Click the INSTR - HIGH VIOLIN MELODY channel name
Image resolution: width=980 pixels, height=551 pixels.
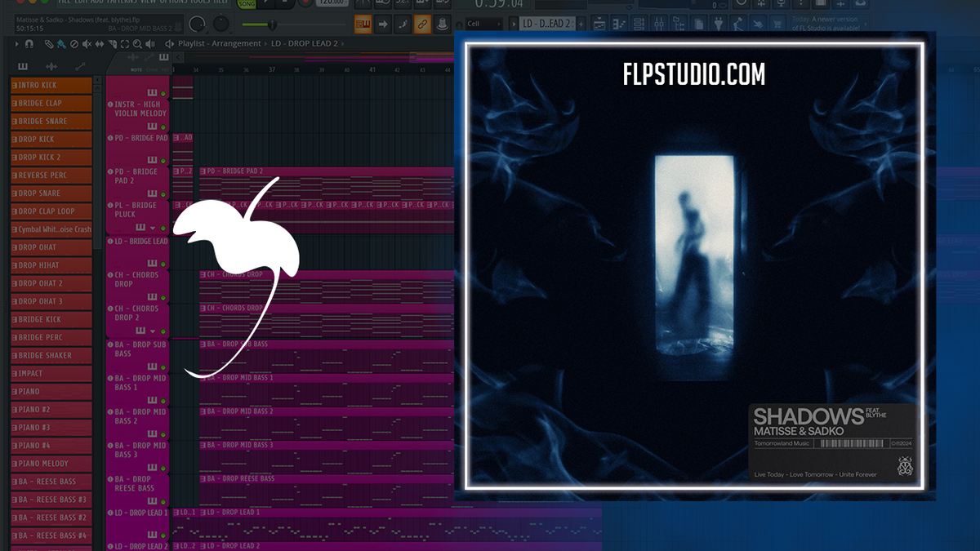click(139, 108)
